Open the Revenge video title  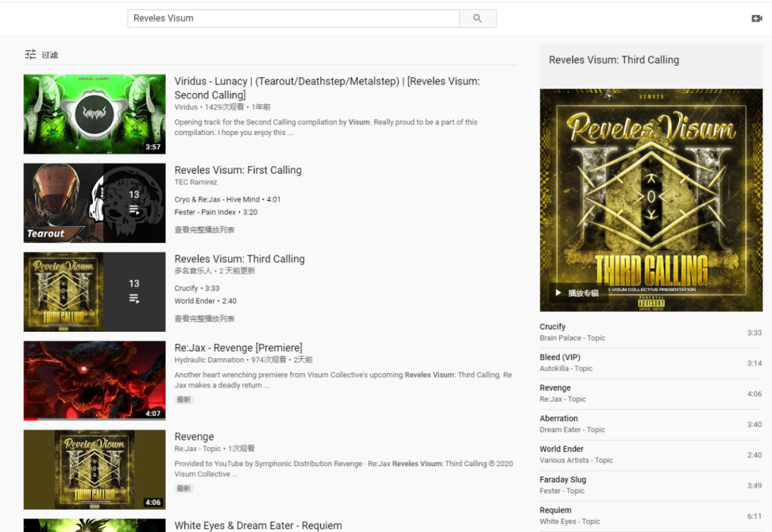(194, 437)
